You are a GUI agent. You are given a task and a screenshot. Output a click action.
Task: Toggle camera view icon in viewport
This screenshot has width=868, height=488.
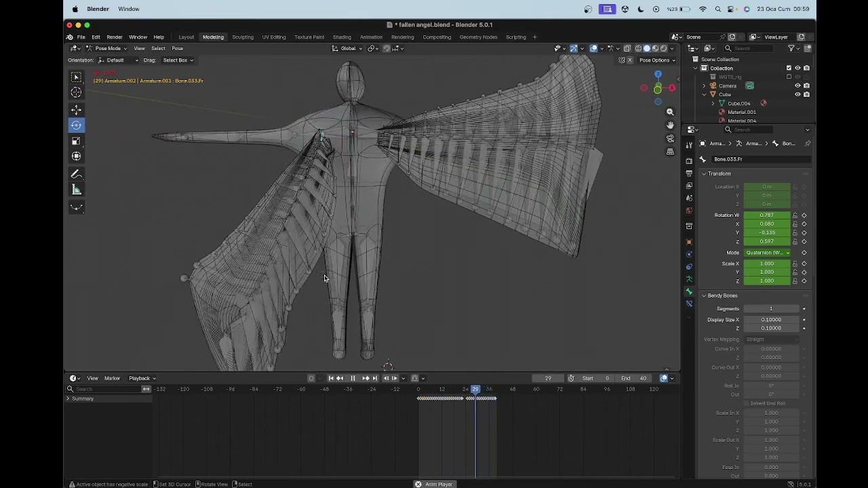pyautogui.click(x=670, y=138)
